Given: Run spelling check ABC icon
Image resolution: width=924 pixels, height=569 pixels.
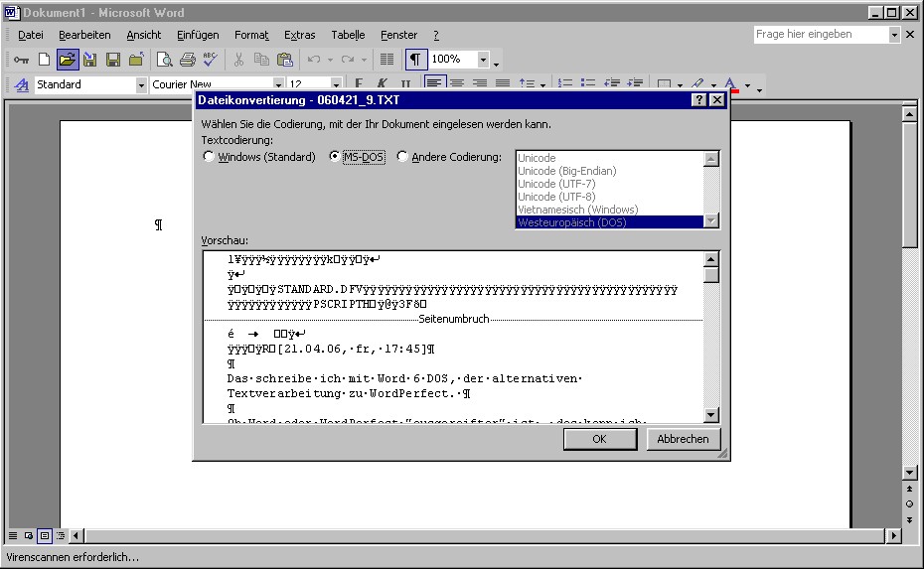Looking at the screenshot, I should (x=210, y=60).
